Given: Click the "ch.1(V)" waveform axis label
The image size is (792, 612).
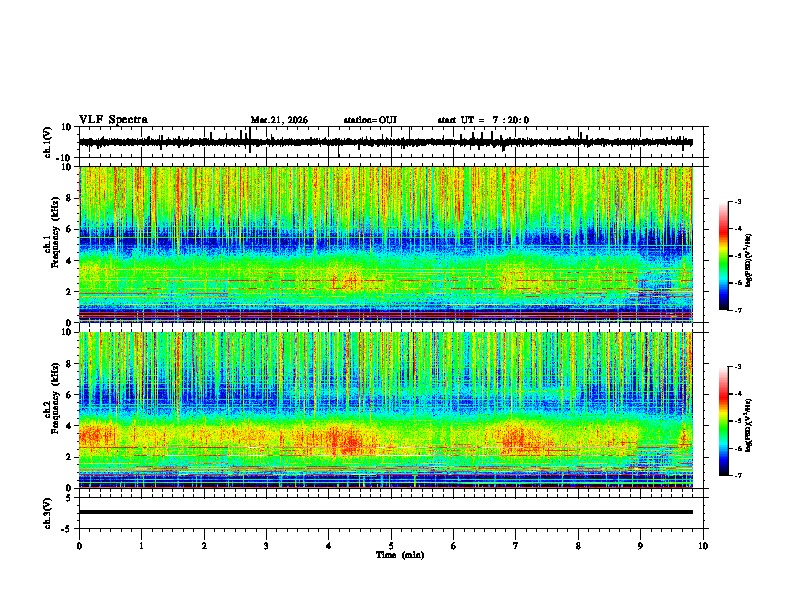Looking at the screenshot, I should (x=48, y=142).
